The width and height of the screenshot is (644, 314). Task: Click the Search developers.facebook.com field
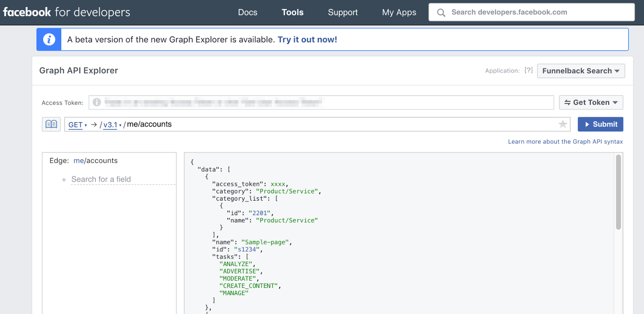coord(532,12)
